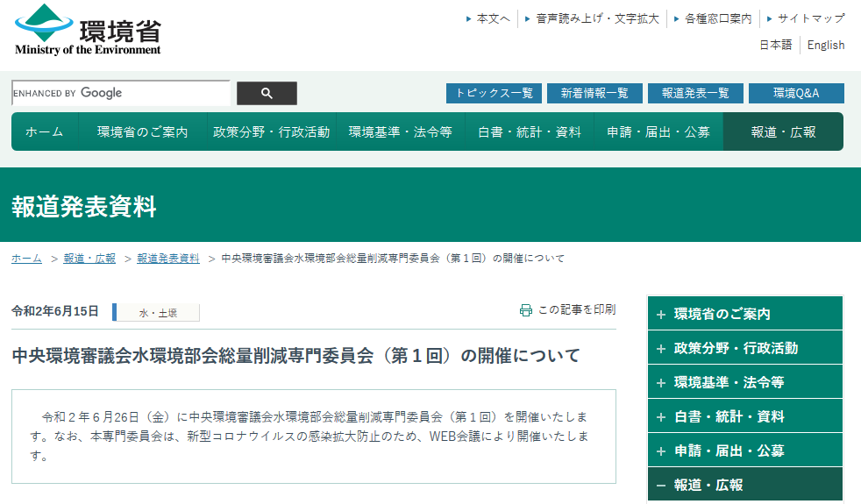Open 音声読み上げ・文字拡大 accessibility link
Screen dimensions: 861x504
[597, 18]
